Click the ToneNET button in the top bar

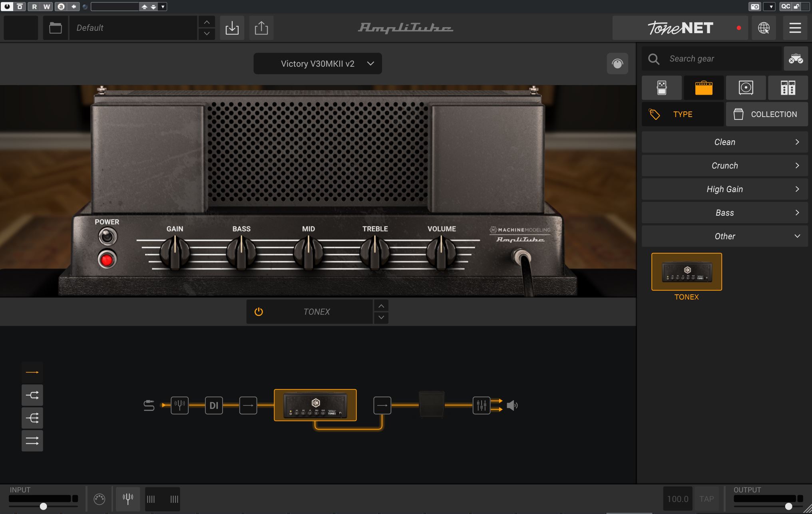(x=680, y=28)
